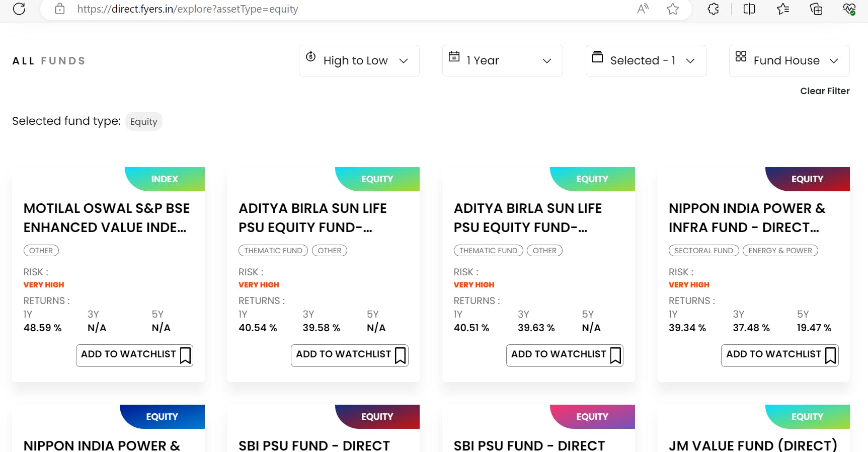
Task: Click the Split screen icon
Action: point(749,9)
